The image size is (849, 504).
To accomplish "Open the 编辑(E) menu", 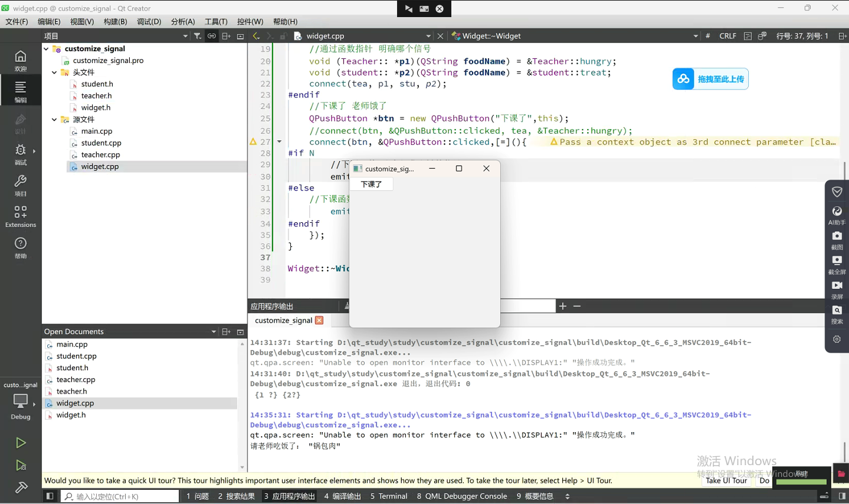I will (x=49, y=22).
